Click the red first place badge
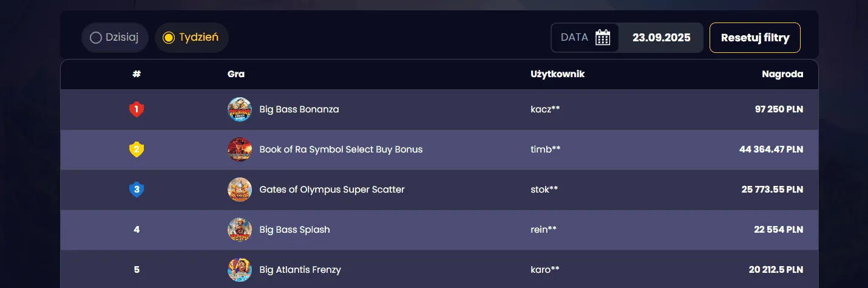This screenshot has width=868, height=288. click(x=137, y=109)
